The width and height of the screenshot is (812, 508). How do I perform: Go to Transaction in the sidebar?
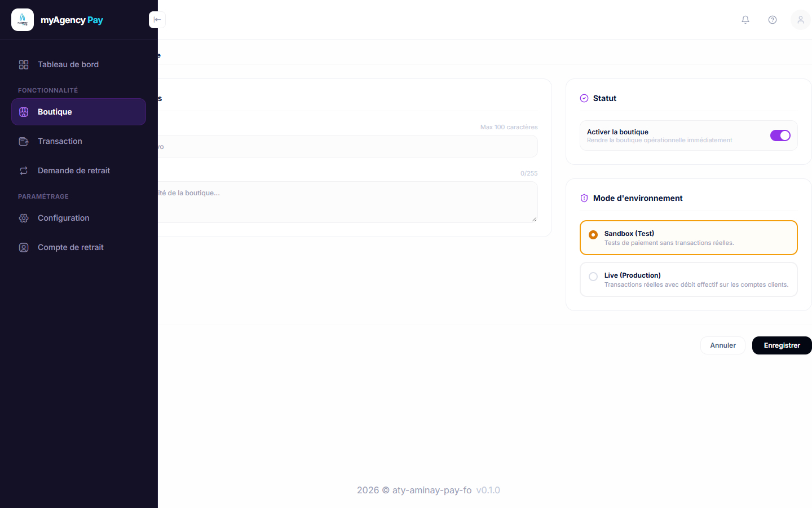pyautogui.click(x=78, y=141)
